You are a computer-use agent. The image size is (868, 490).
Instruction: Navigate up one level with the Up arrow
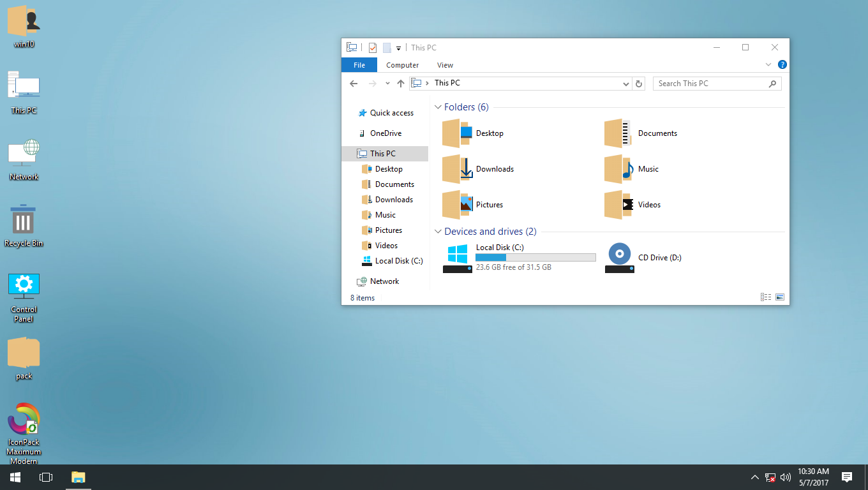coord(401,84)
